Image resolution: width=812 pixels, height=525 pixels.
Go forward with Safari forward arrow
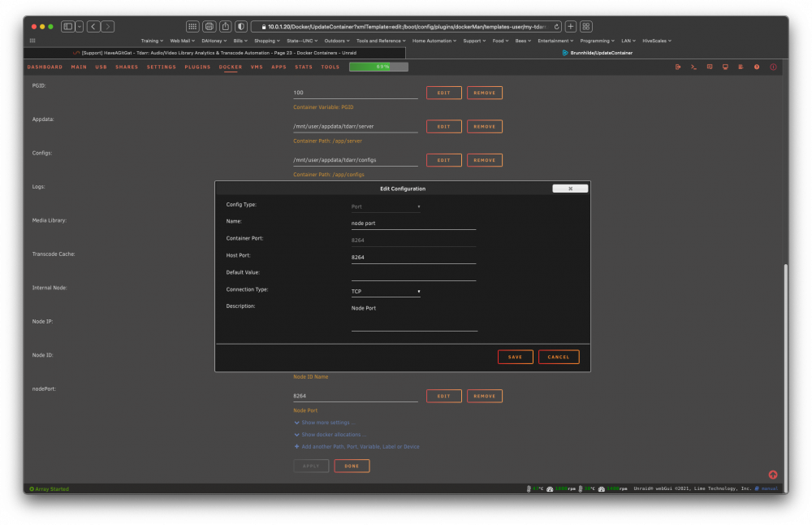[108, 27]
